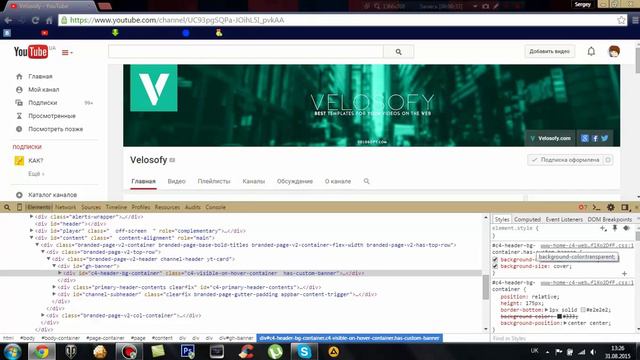The image size is (640, 360).
Task: Click the Windows Start button
Action: (x=12, y=351)
